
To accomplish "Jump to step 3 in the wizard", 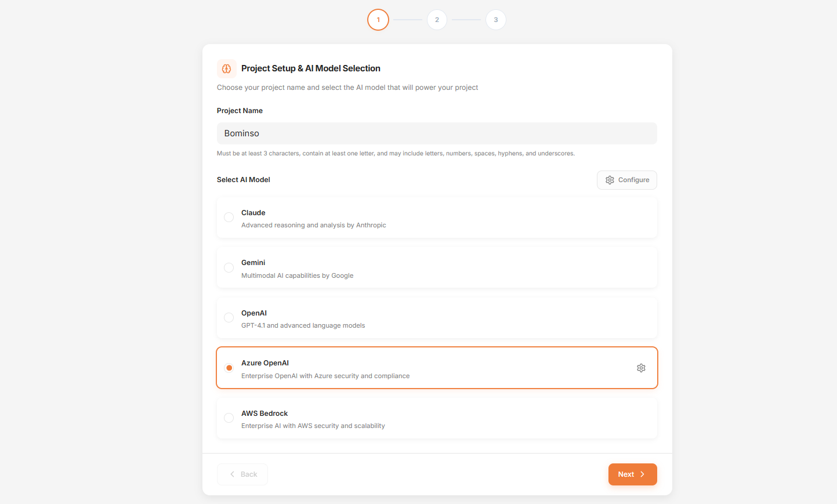I will coord(495,20).
